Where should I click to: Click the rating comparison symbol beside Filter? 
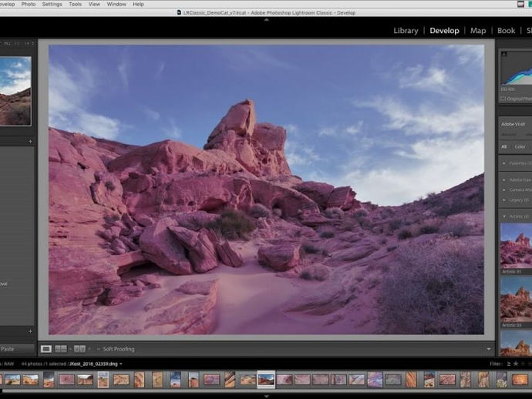pyautogui.click(x=509, y=364)
